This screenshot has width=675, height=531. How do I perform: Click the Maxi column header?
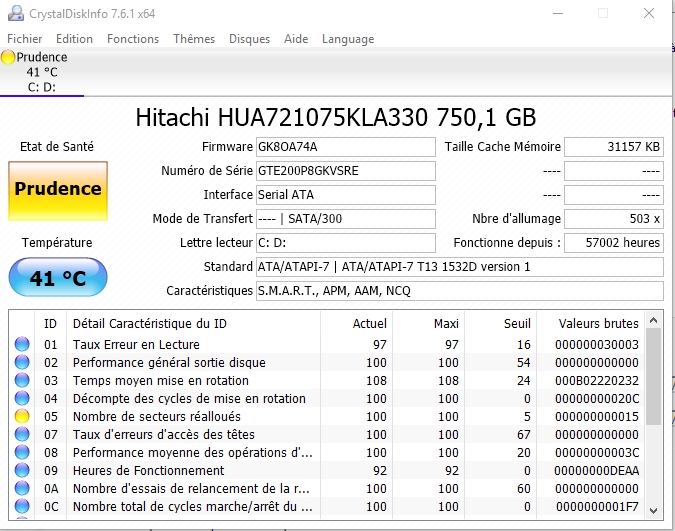pyautogui.click(x=428, y=323)
